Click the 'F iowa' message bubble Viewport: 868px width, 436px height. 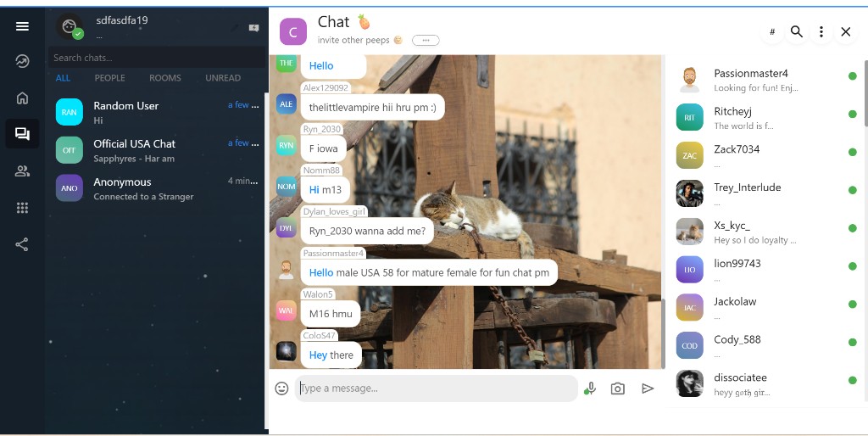[x=323, y=148]
